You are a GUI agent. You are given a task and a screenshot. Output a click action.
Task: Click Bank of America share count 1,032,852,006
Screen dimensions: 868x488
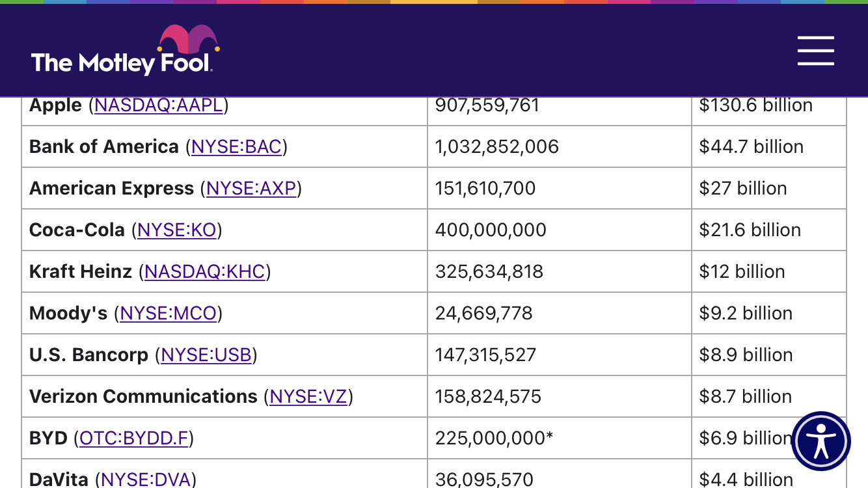(x=497, y=147)
